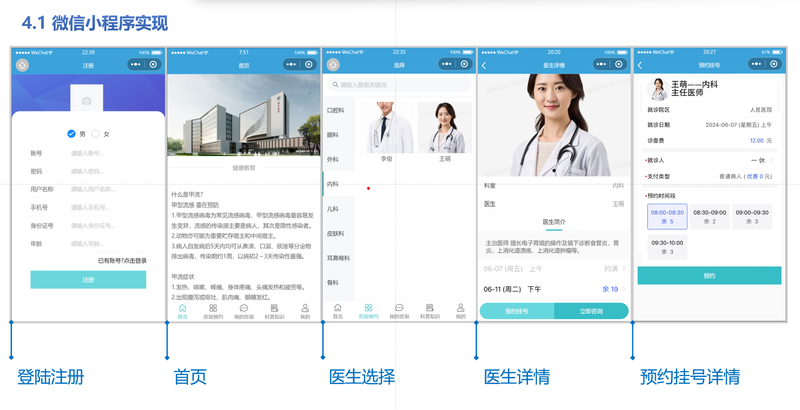Expand the 06-11 (周二) 下午 row chevron

[x=623, y=289]
